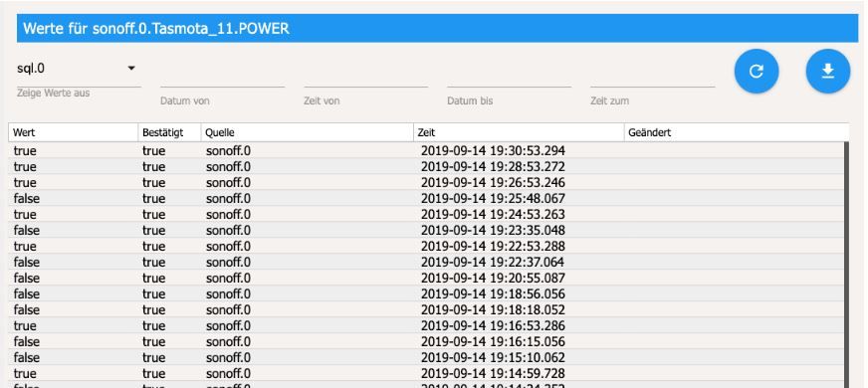
Task: Open the sql.0 dropdown arrow
Action: pos(131,69)
